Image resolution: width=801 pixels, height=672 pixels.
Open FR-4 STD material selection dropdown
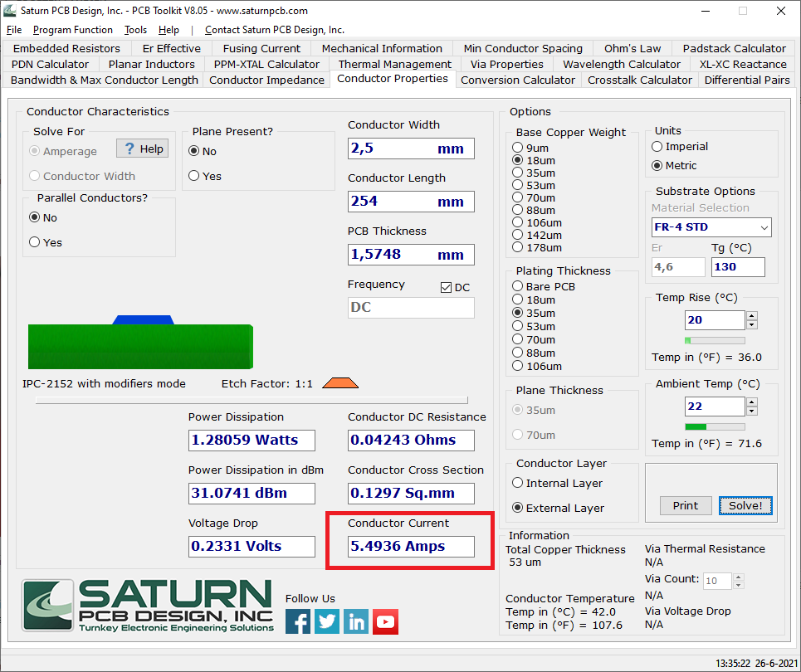(711, 227)
